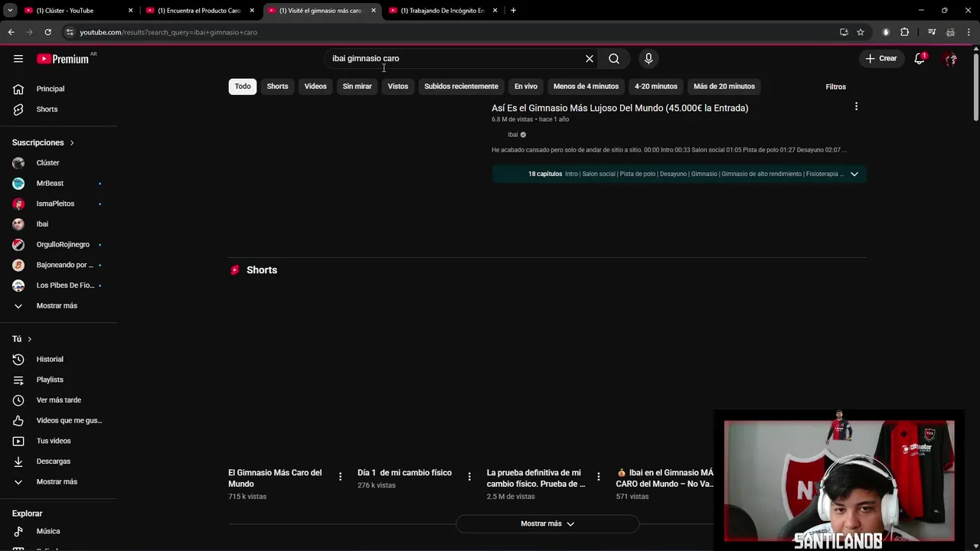980x551 pixels.
Task: Switch to Encuentra el Producto Caro tab
Action: 201,10
